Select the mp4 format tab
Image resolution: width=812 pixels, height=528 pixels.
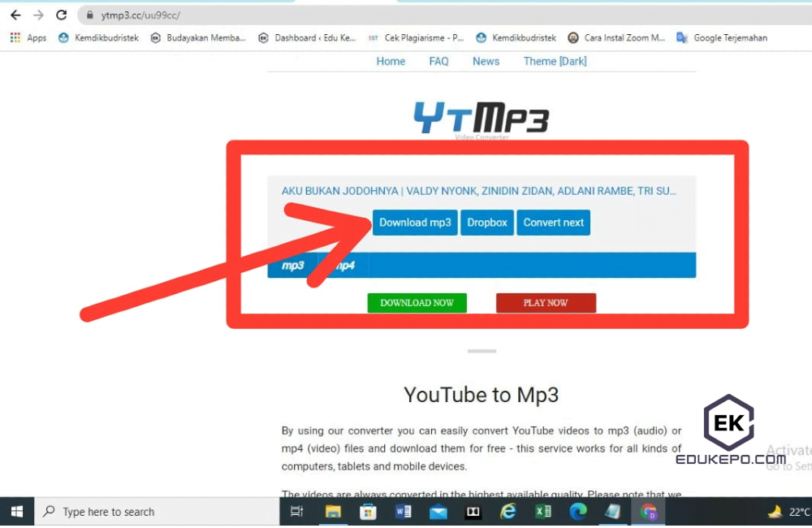coord(343,266)
